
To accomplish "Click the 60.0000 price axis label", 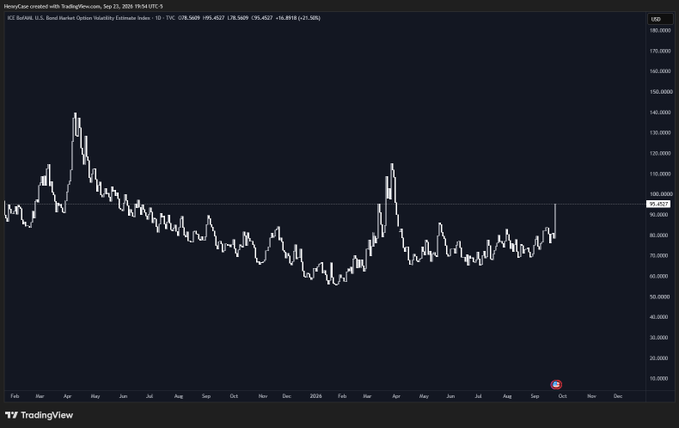I will click(659, 276).
